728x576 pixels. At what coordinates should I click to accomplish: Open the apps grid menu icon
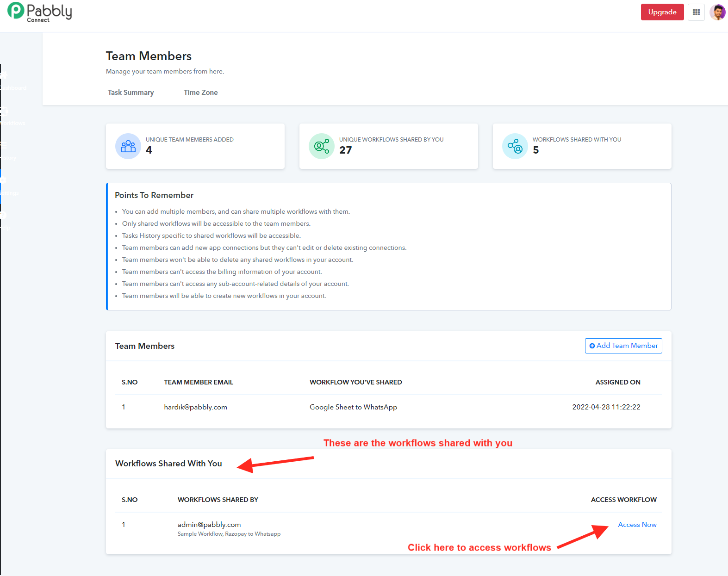point(696,12)
